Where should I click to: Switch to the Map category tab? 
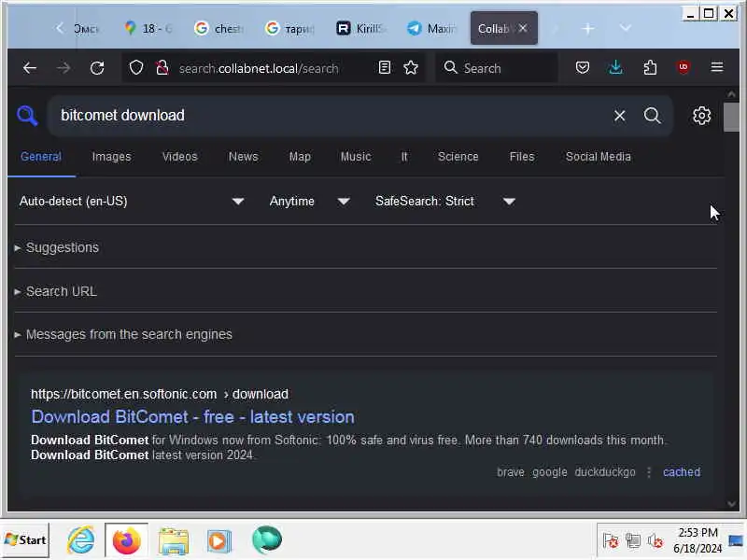(300, 157)
